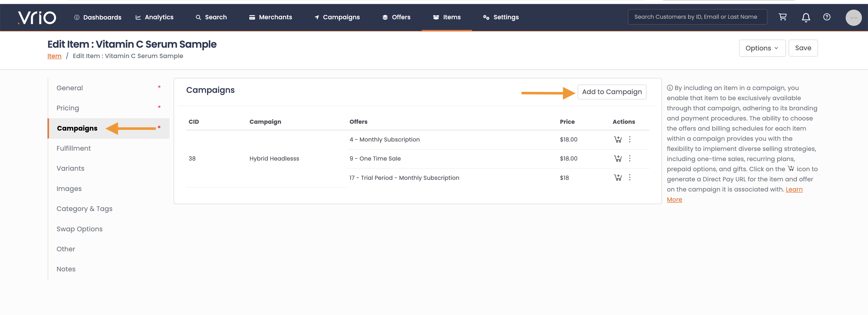Select Pricing in the sidebar
The image size is (868, 315).
[109, 108]
